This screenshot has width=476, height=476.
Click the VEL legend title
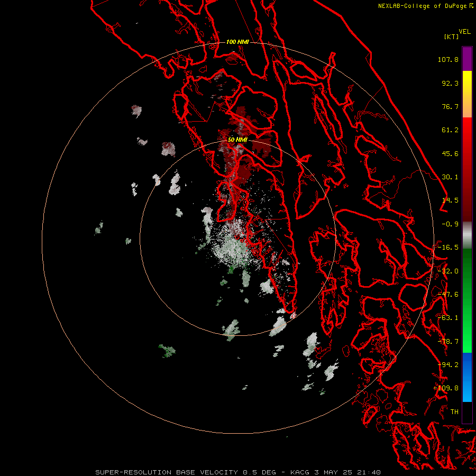pyautogui.click(x=464, y=32)
